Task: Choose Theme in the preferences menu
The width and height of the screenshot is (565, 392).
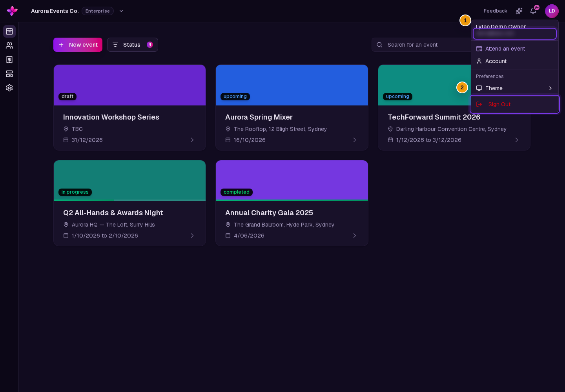Action: pos(515,88)
